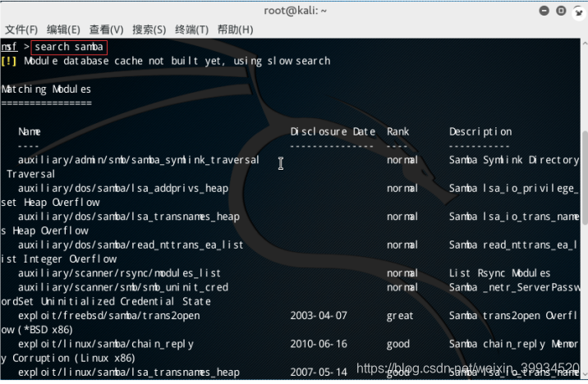Close the root@kali terminal window

pos(579,13)
